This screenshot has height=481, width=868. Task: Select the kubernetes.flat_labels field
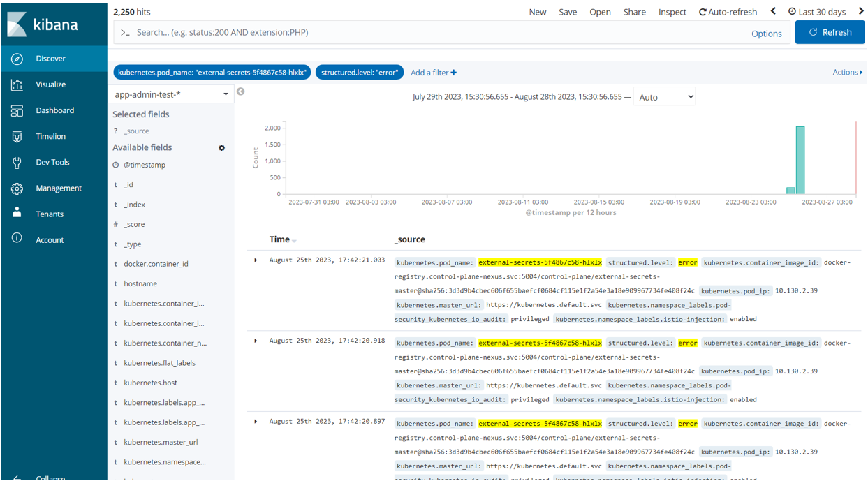pyautogui.click(x=159, y=363)
